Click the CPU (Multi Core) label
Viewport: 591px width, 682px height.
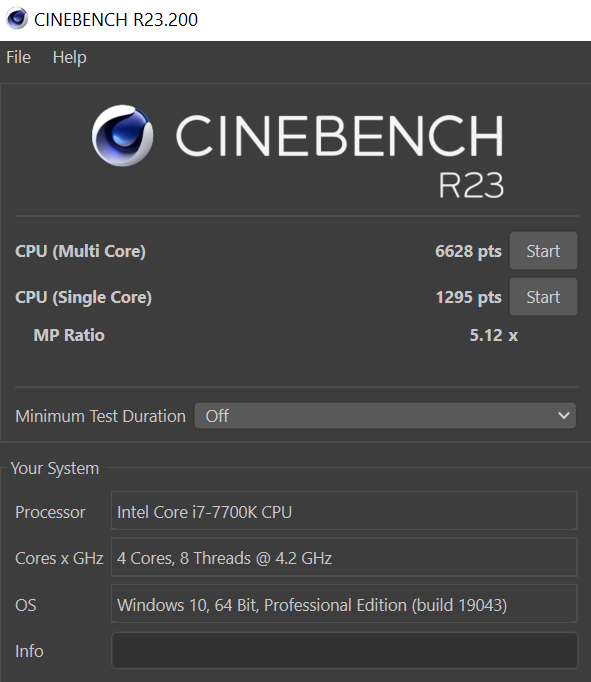coord(80,251)
